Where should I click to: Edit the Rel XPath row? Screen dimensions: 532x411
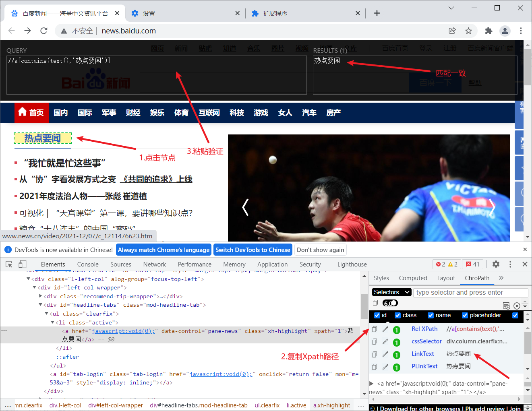tap(385, 329)
